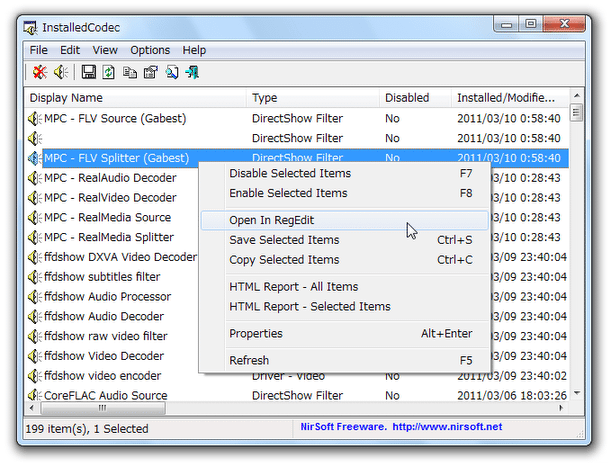Click speaker icon of MPC - RealAudio Decoder row

point(35,178)
